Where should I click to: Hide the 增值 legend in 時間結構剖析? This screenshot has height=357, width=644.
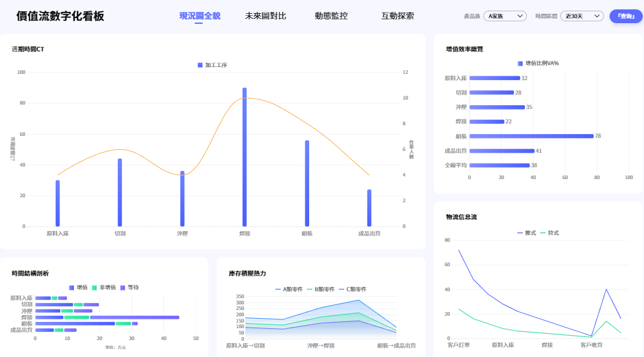pos(78,287)
